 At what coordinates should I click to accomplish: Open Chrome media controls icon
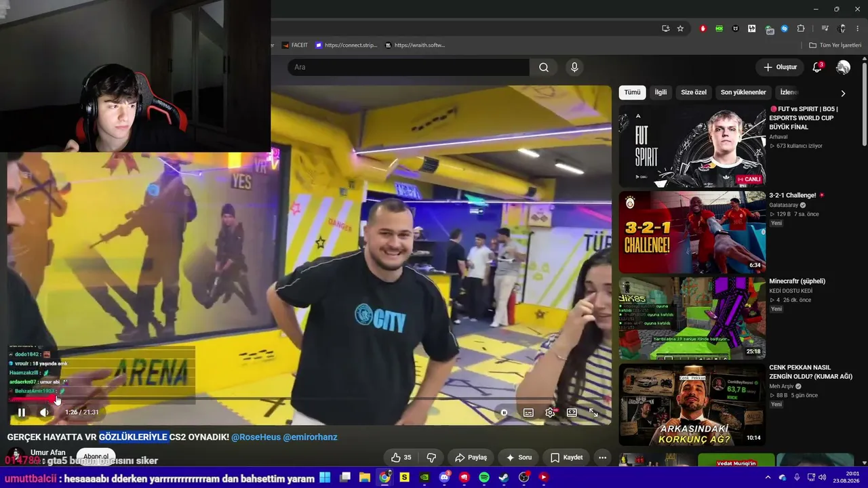[x=825, y=28]
